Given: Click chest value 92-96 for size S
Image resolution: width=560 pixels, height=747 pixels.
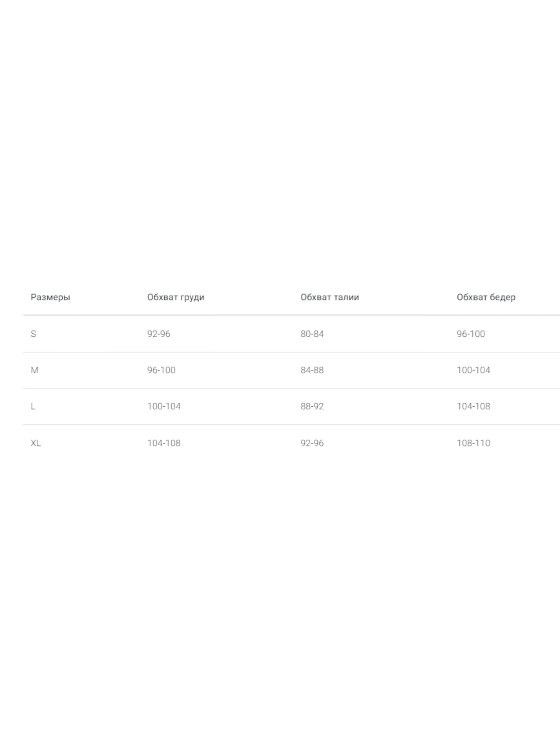Looking at the screenshot, I should click(x=158, y=334).
